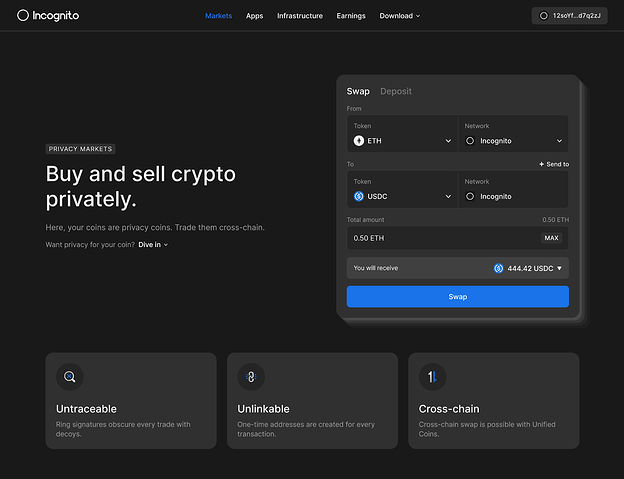Viewport: 624px width, 479px height.
Task: Go to Infrastructure page
Action: click(x=300, y=16)
